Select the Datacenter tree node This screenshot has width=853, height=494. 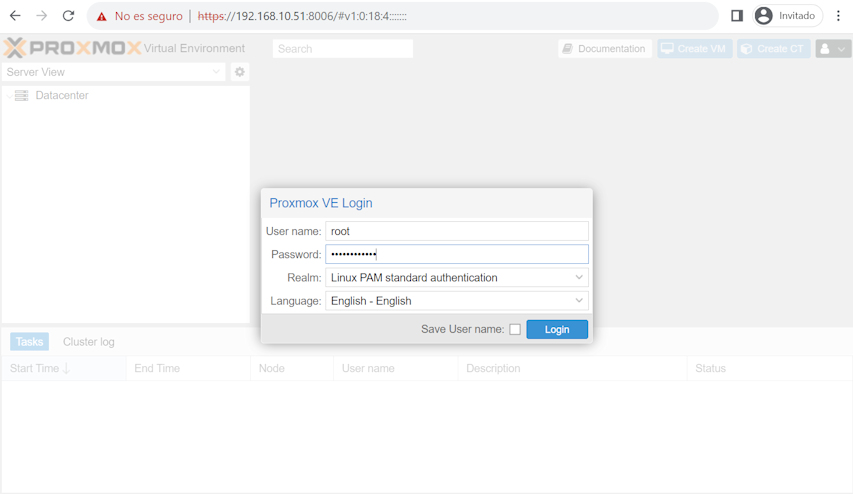[61, 95]
